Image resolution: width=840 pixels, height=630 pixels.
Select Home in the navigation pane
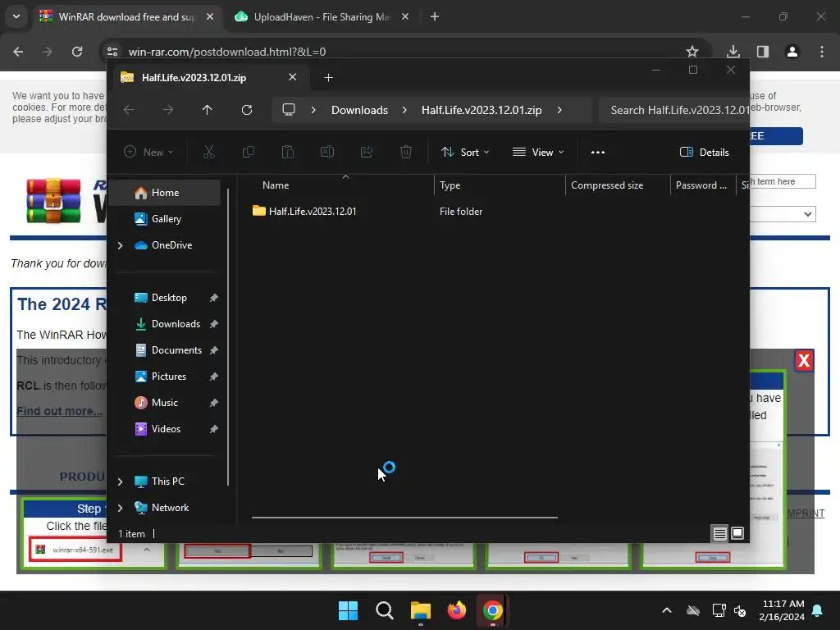(165, 193)
